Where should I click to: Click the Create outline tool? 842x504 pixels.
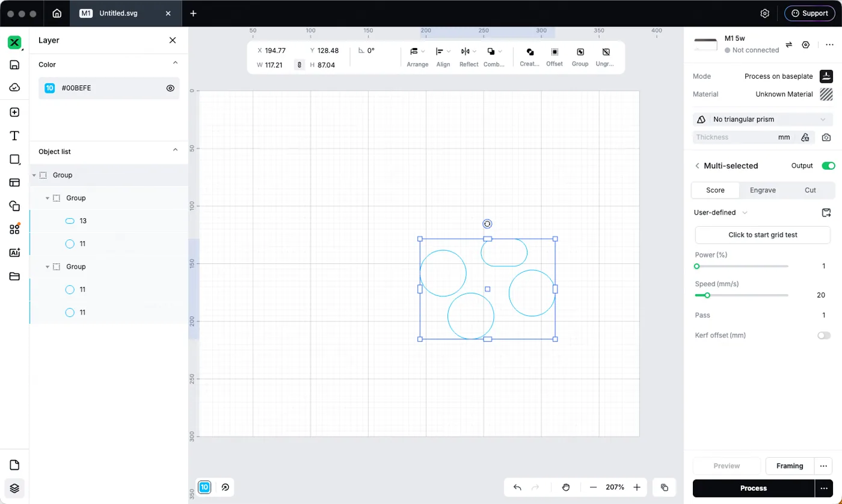[x=529, y=57]
